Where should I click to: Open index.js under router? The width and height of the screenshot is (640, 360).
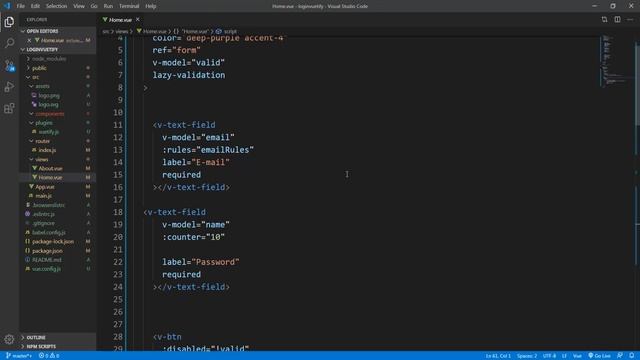(57, 150)
